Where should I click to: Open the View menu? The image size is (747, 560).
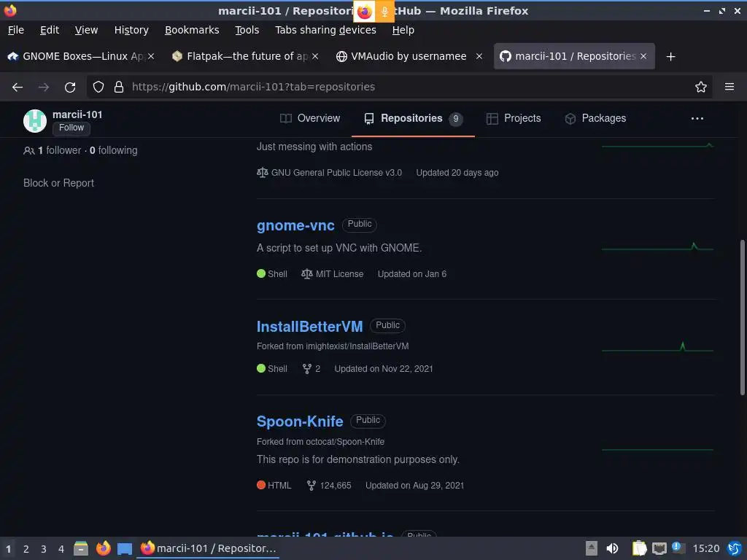(86, 30)
